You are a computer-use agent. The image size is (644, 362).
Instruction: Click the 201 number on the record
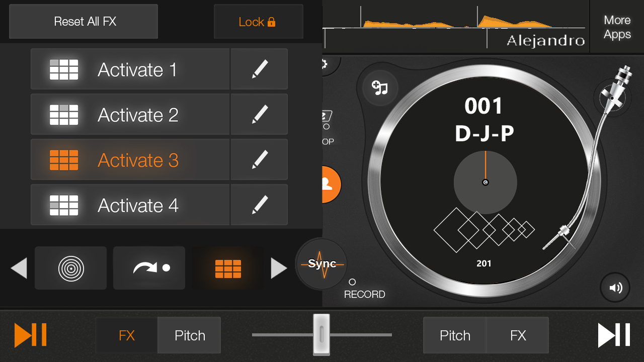coord(484,263)
